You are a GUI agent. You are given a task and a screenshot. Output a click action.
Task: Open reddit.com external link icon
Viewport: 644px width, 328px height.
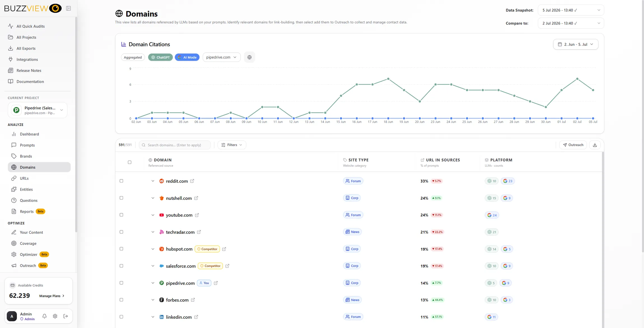coord(192,181)
